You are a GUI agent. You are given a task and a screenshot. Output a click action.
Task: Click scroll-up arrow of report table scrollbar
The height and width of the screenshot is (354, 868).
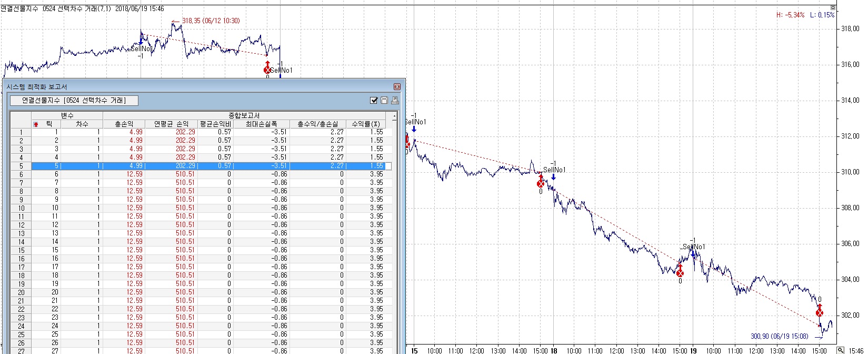pyautogui.click(x=394, y=116)
